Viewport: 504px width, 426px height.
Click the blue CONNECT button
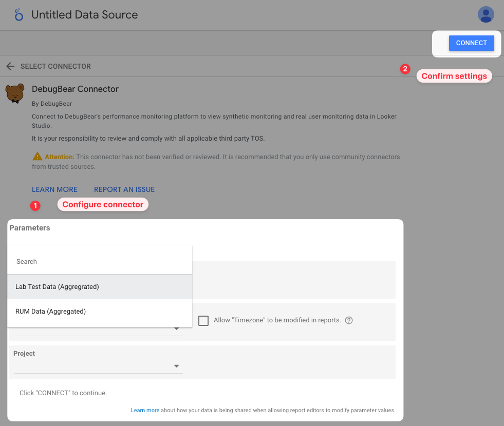pyautogui.click(x=471, y=43)
